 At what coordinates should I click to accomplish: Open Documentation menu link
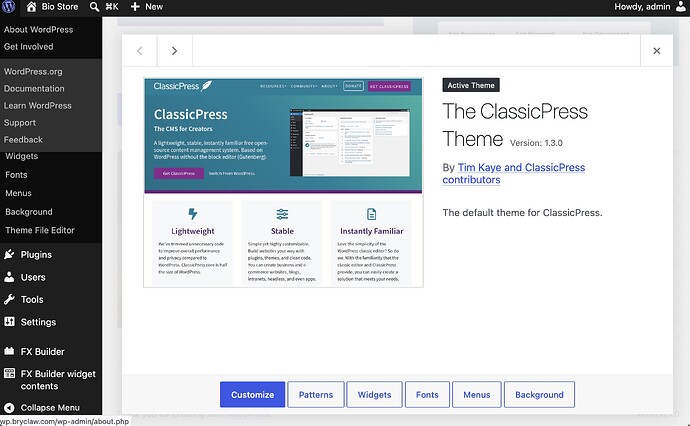pos(34,88)
